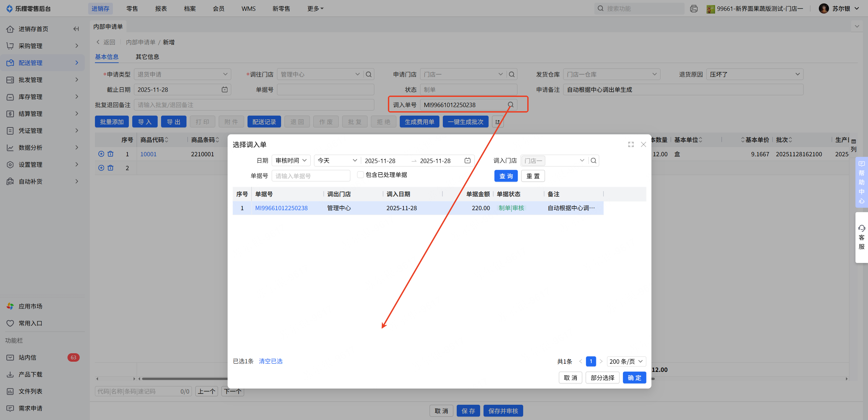Click the search icon beside 调入单号 field
The image size is (868, 420).
pyautogui.click(x=511, y=105)
